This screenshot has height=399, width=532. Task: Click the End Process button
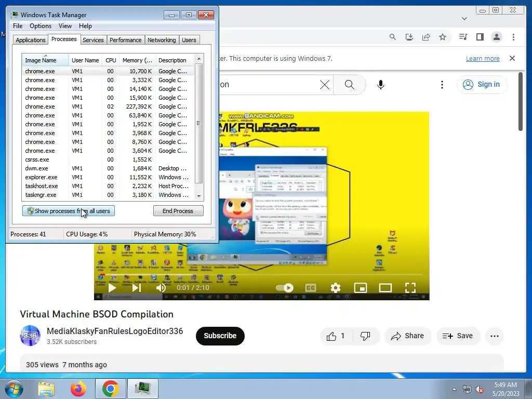point(178,211)
